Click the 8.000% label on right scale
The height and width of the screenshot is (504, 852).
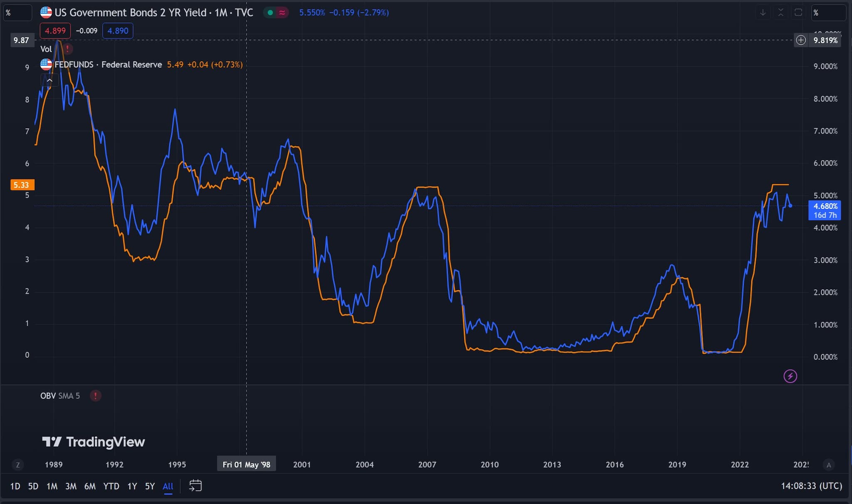[x=825, y=99]
